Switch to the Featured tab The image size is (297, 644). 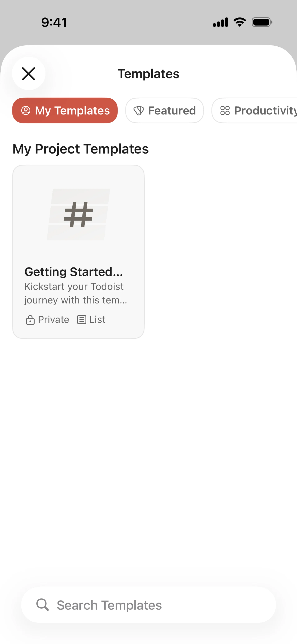[164, 110]
